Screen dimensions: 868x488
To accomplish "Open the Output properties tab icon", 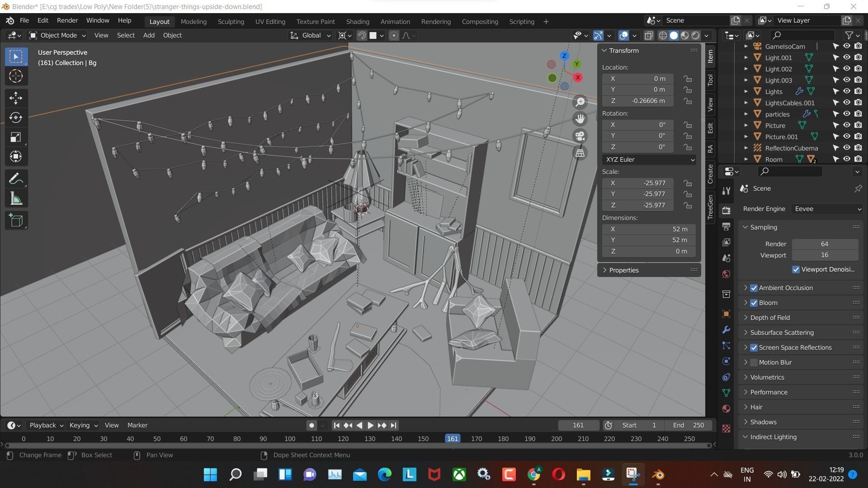I will click(x=726, y=226).
